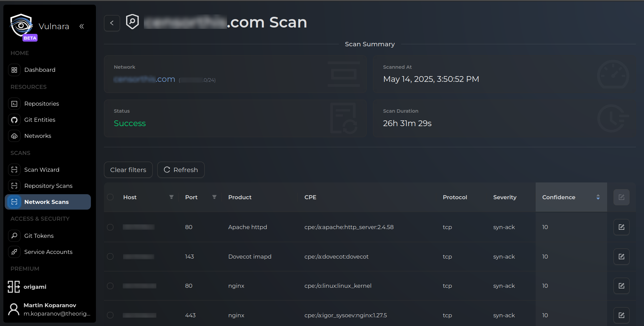Viewport: 644px width, 326px height.
Task: Click the Git Tokens search icon
Action: click(x=14, y=236)
